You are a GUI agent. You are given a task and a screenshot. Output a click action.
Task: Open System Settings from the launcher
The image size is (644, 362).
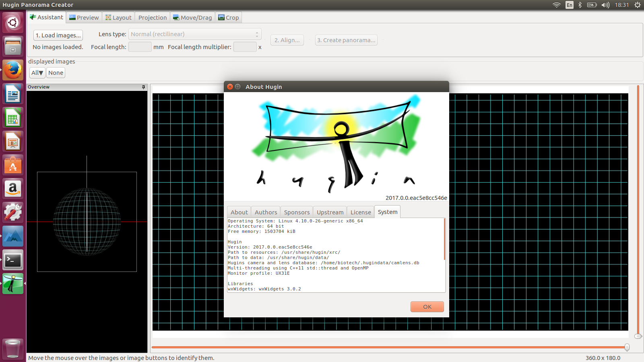pos(13,213)
